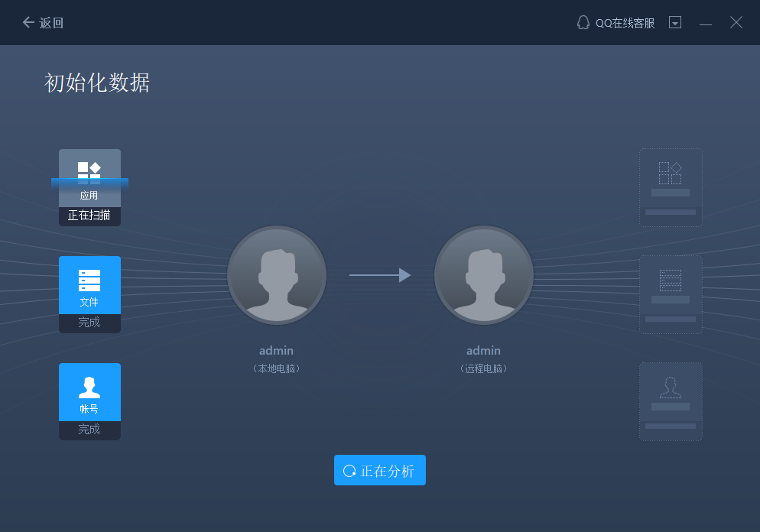Select the 帐号 account migration icon
This screenshot has width=760, height=532.
pyautogui.click(x=89, y=388)
